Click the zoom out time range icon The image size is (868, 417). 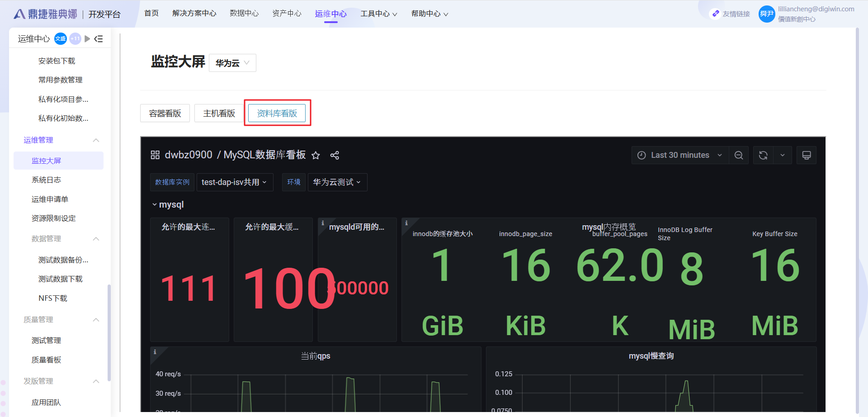(739, 155)
